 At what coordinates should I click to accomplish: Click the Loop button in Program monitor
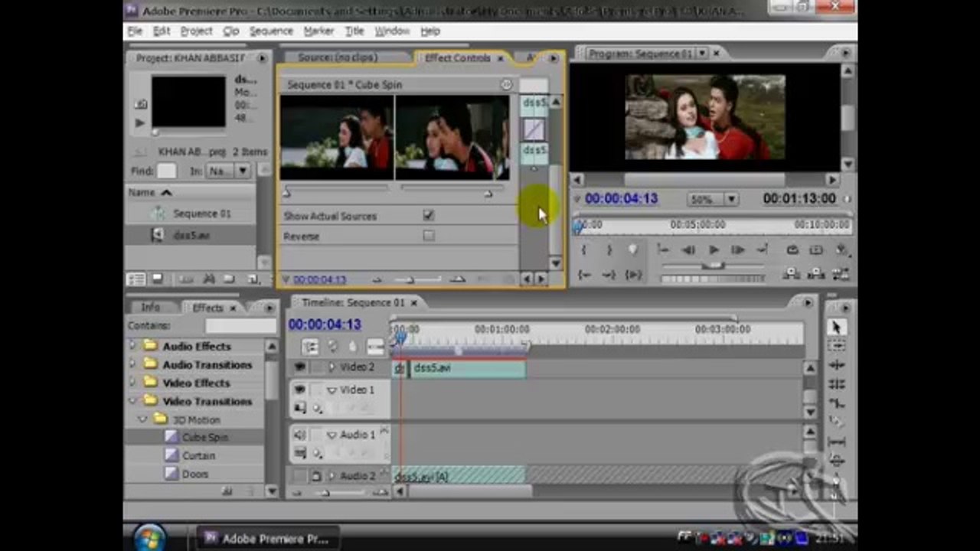792,250
